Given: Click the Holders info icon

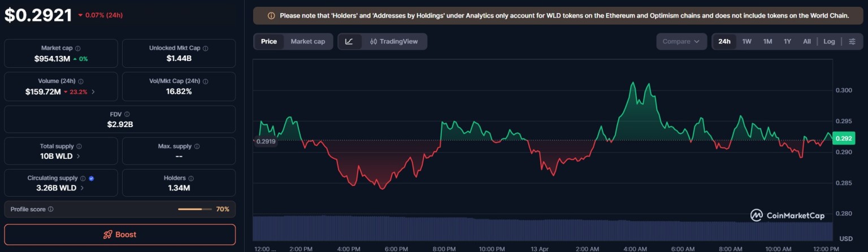Looking at the screenshot, I should pos(191,179).
